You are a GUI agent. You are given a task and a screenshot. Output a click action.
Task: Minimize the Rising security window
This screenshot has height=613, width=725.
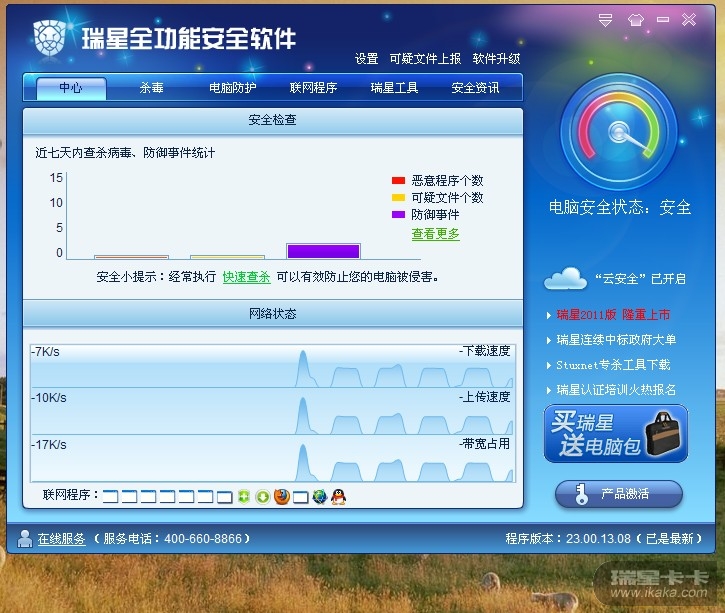tap(663, 20)
